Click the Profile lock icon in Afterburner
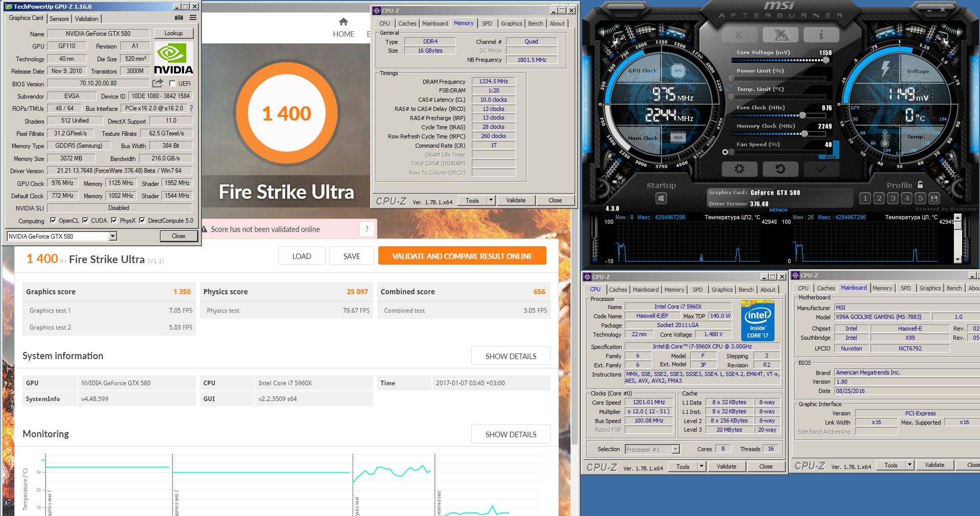The height and width of the screenshot is (516, 980). 920,184
